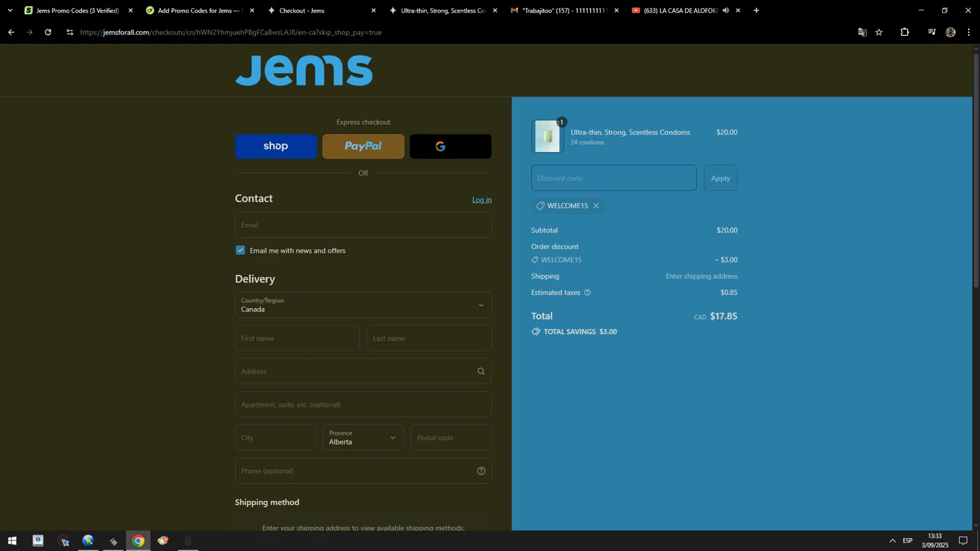This screenshot has height=551, width=980.
Task: Open Chrome three-dot menu
Action: [969, 32]
